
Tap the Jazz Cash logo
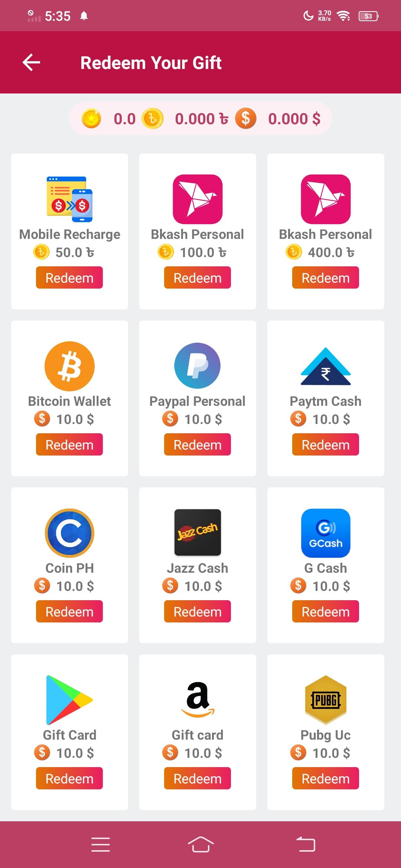click(198, 532)
